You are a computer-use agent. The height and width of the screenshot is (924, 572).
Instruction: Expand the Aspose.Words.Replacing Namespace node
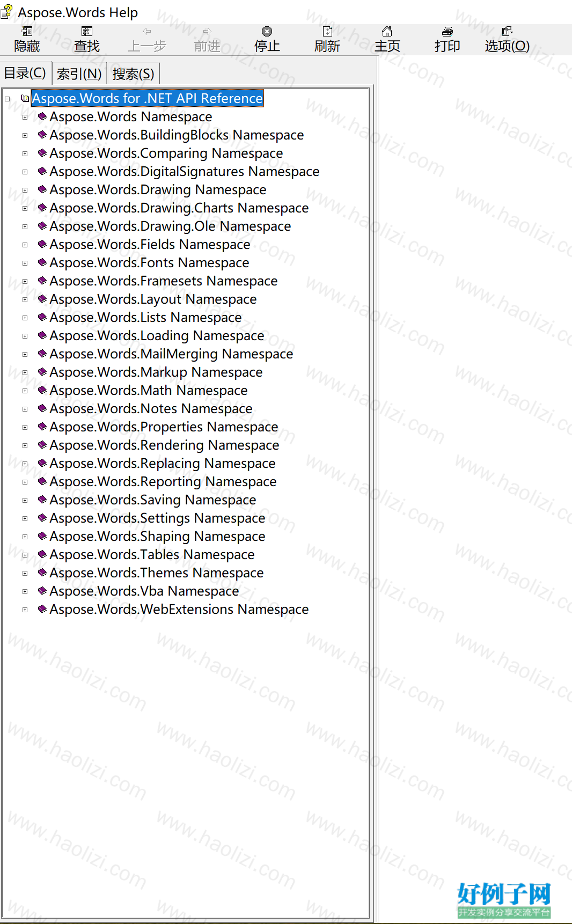tap(25, 464)
